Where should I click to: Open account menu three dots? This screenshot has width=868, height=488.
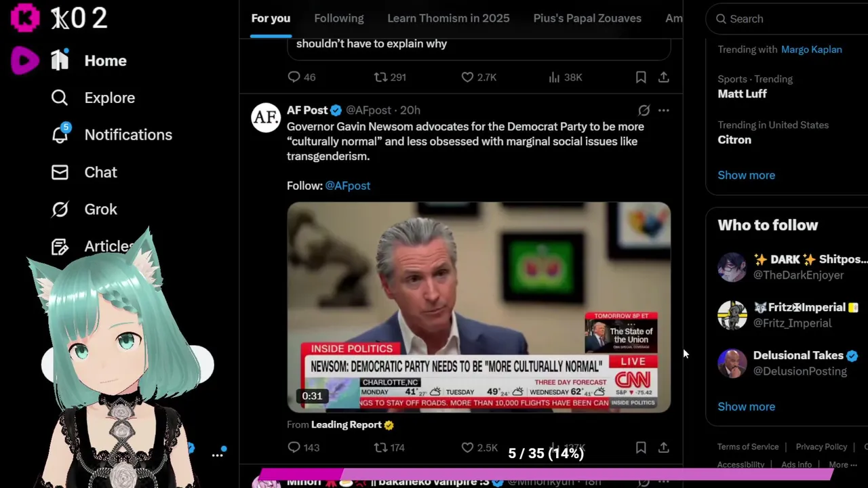click(x=218, y=455)
